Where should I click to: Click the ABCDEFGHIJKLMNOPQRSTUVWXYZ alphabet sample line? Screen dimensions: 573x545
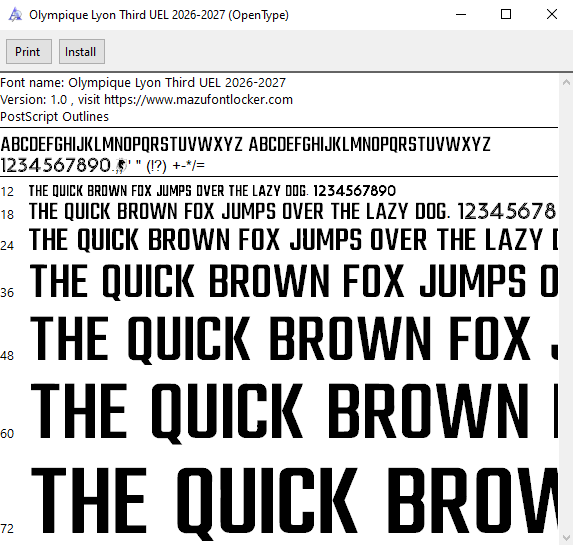coord(245,144)
